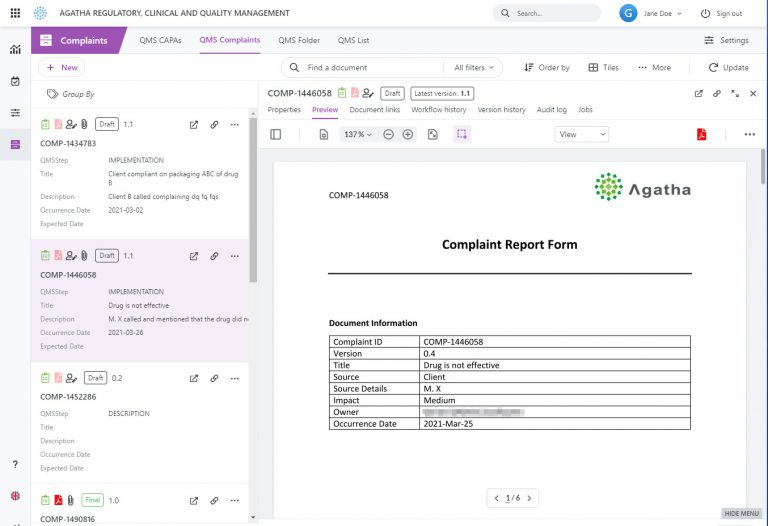The width and height of the screenshot is (768, 526).
Task: Click the dashboard chart icon in left sidebar
Action: 15,49
